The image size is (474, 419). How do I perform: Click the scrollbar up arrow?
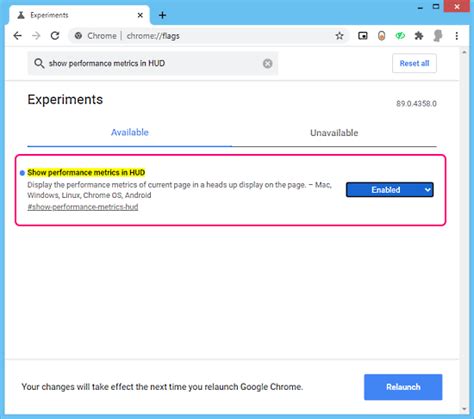pos(464,52)
